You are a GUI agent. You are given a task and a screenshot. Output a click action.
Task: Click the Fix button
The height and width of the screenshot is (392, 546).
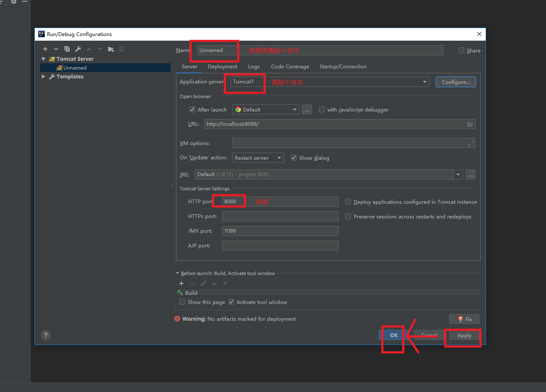464,319
